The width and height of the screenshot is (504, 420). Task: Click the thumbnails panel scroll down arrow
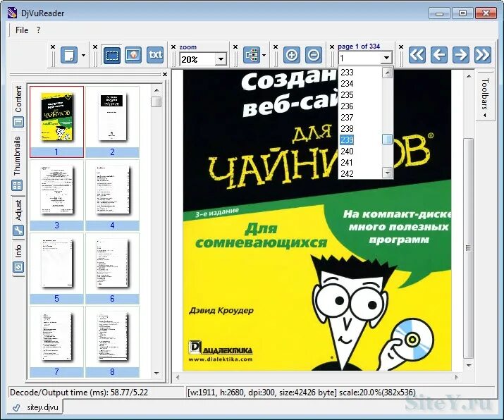click(x=156, y=373)
